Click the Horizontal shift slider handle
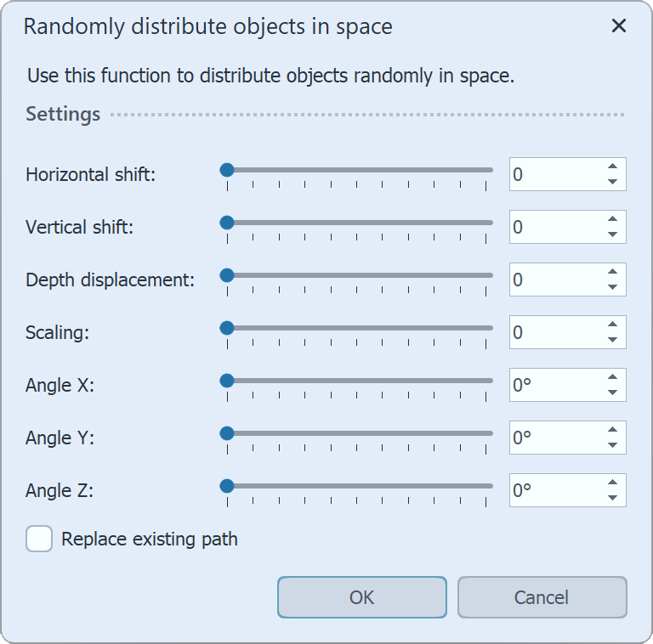 (x=227, y=170)
